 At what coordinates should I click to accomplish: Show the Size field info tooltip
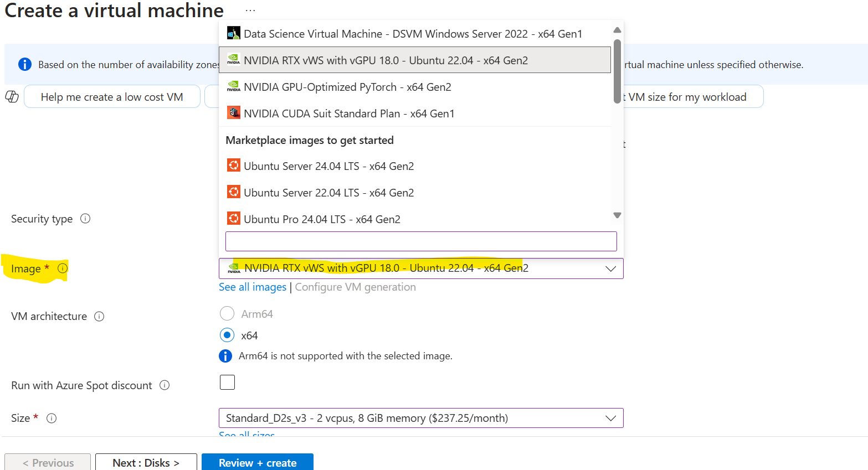[52, 419]
